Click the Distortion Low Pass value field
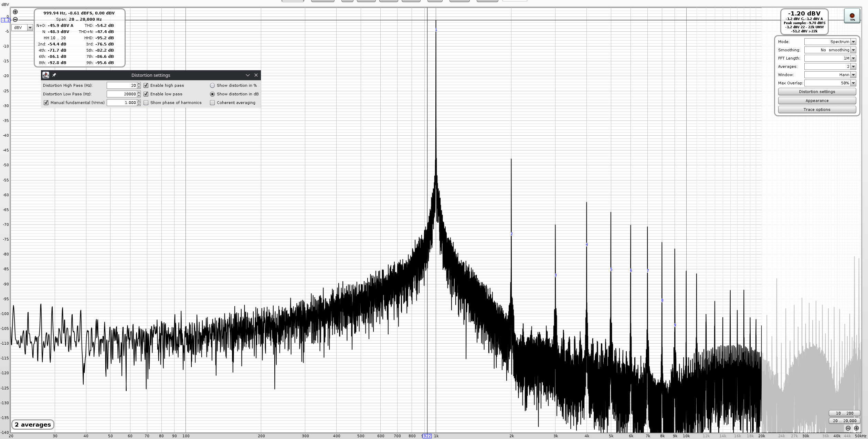Screen dimensions: 868x439 coord(122,94)
